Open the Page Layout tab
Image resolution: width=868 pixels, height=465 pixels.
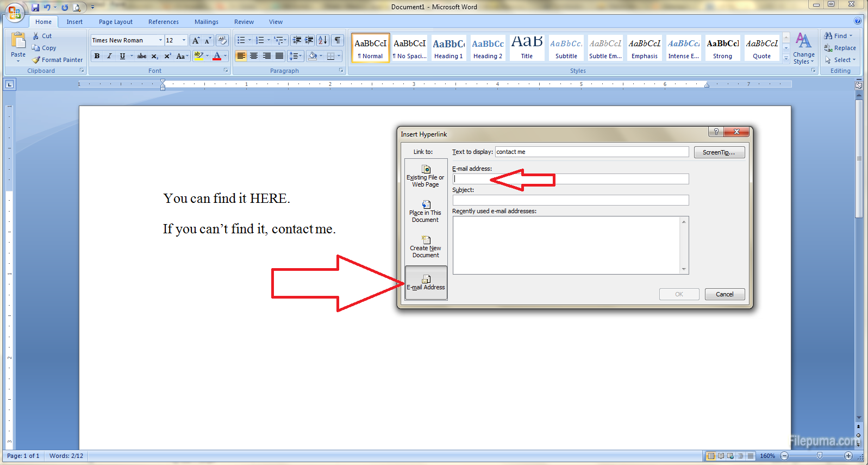click(x=115, y=22)
